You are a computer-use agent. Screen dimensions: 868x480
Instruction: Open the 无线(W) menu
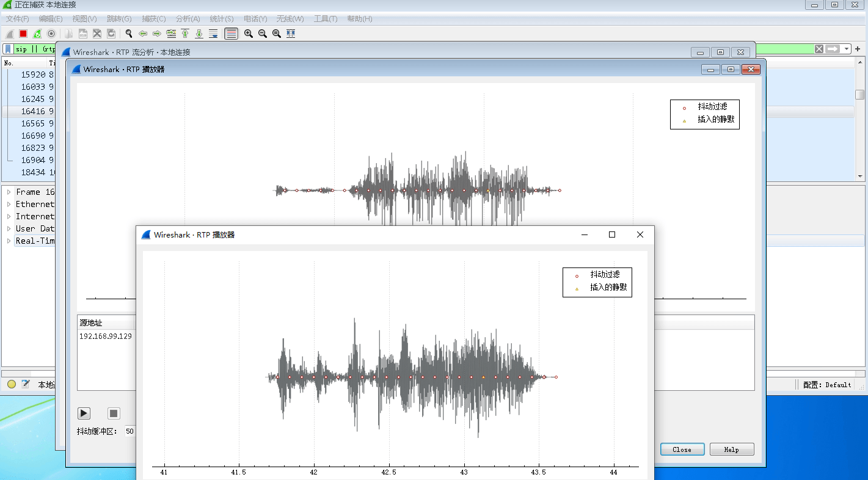(290, 19)
